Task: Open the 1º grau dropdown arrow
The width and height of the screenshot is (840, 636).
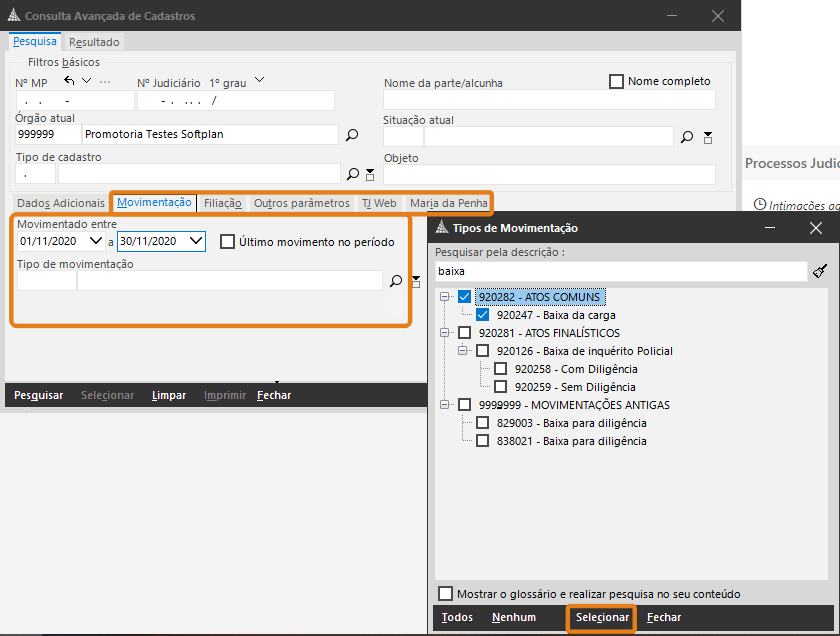Action: [259, 81]
